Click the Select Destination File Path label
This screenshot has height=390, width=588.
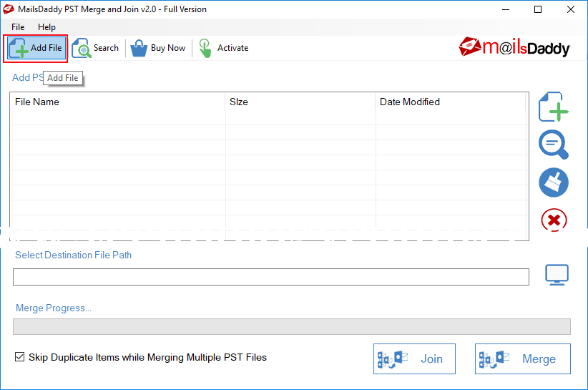click(x=73, y=255)
